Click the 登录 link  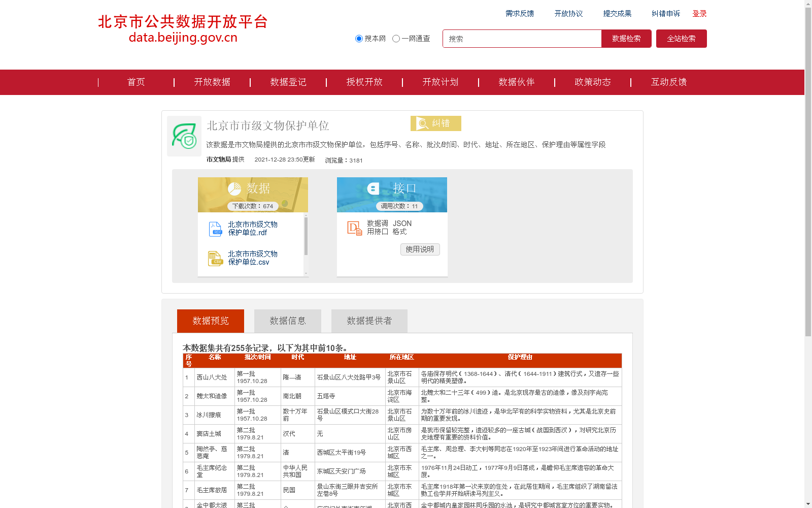(x=699, y=14)
